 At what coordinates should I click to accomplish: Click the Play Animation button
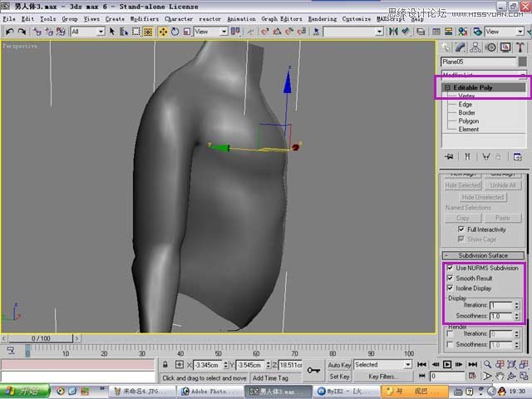pos(447,364)
